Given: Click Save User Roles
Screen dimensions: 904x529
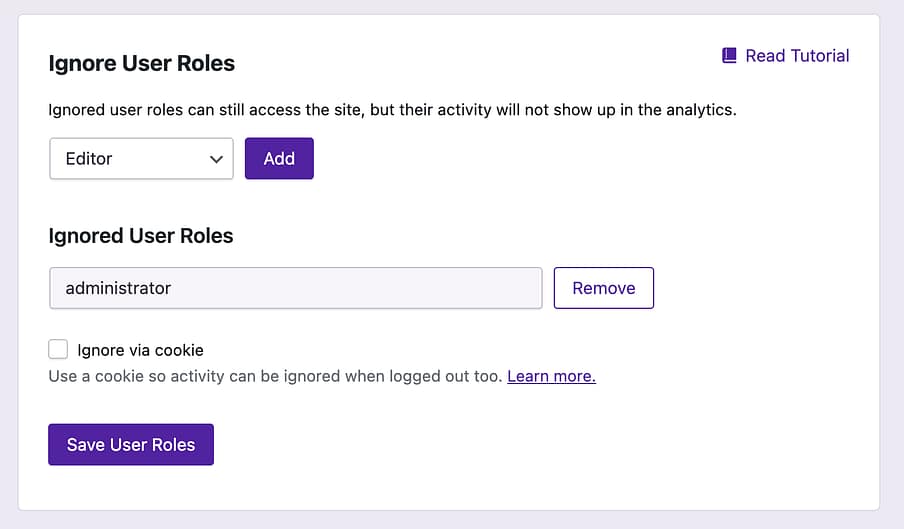Looking at the screenshot, I should pyautogui.click(x=131, y=445).
